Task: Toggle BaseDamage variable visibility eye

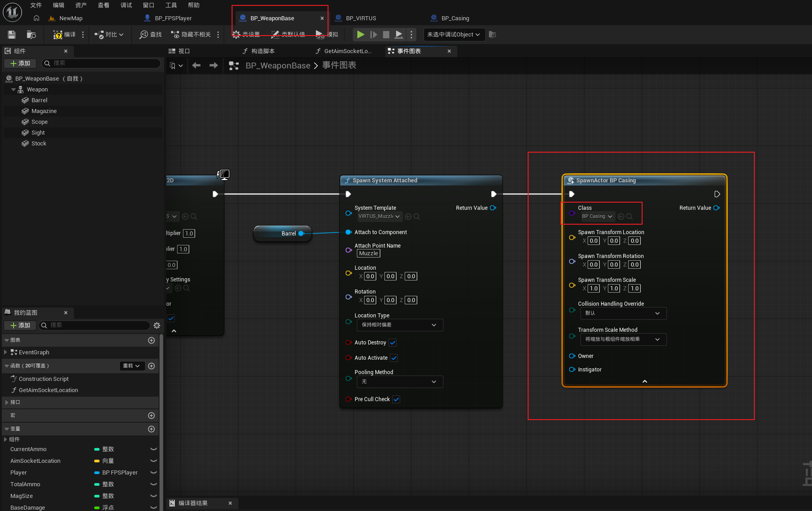Action: pyautogui.click(x=154, y=507)
